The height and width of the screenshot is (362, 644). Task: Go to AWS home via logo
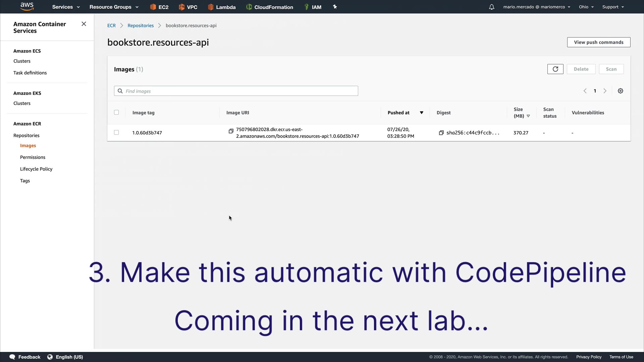(27, 6)
